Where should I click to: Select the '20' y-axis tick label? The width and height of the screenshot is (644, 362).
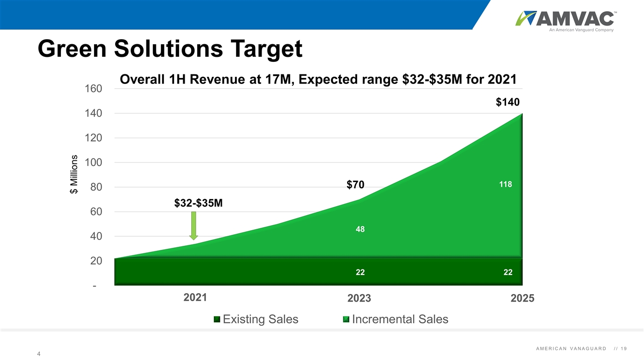coord(97,261)
